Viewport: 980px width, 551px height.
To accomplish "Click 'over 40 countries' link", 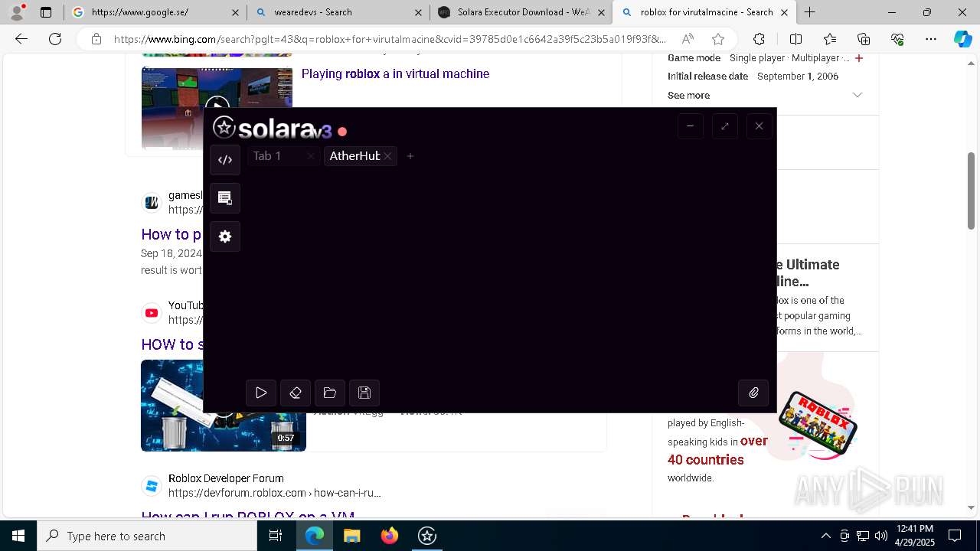I will click(x=717, y=450).
